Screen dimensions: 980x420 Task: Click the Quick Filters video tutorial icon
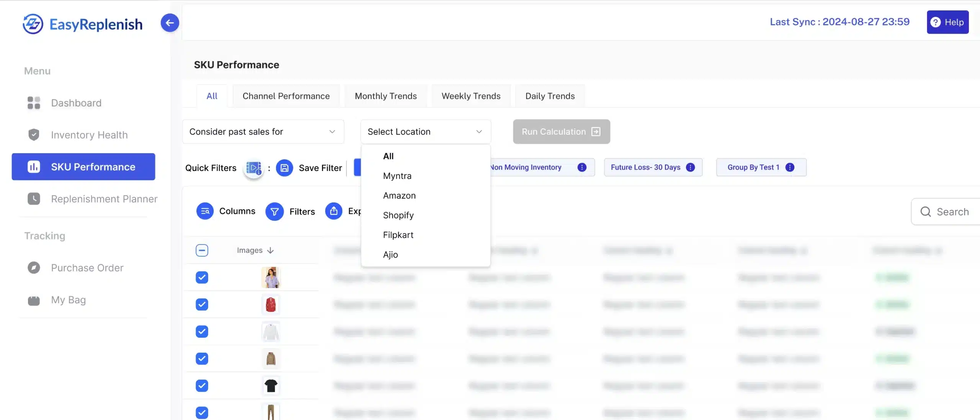tap(253, 168)
